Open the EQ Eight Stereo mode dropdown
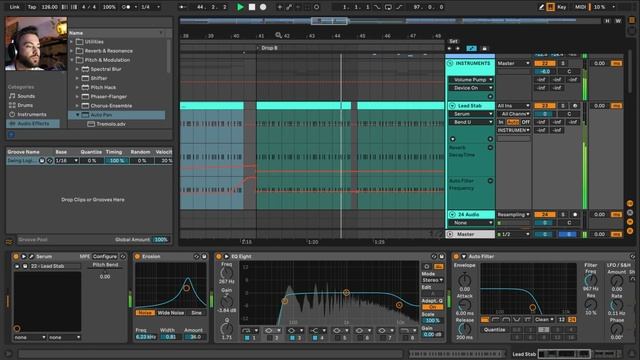The height and width of the screenshot is (360, 640). click(433, 280)
